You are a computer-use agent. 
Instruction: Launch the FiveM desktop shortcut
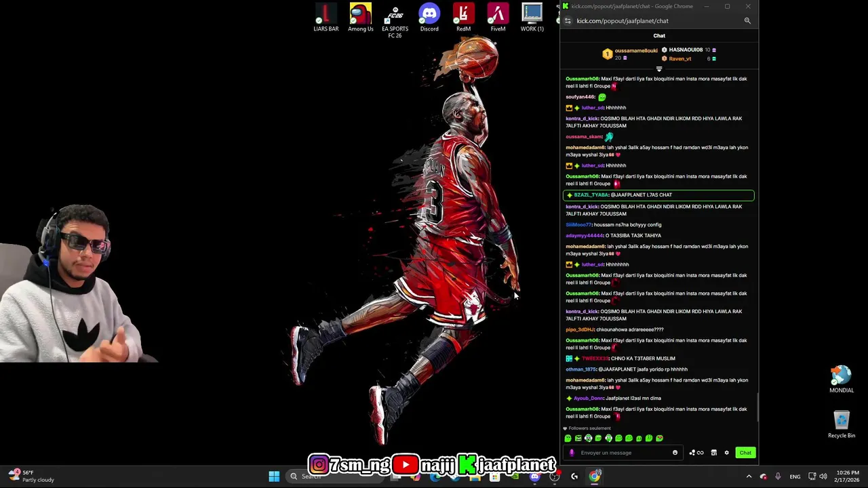point(498,18)
